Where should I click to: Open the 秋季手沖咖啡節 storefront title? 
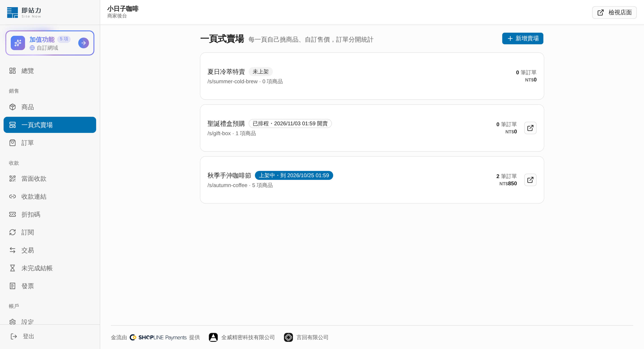click(x=229, y=175)
